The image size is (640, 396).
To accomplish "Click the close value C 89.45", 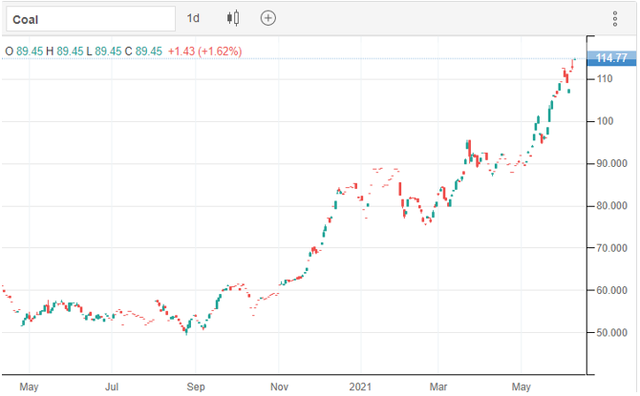I will click(143, 51).
